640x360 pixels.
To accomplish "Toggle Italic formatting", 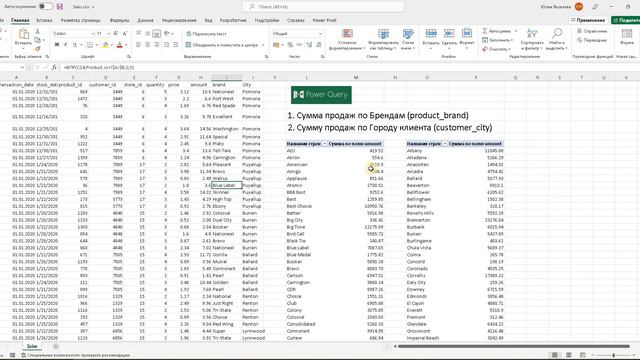I will coord(65,45).
